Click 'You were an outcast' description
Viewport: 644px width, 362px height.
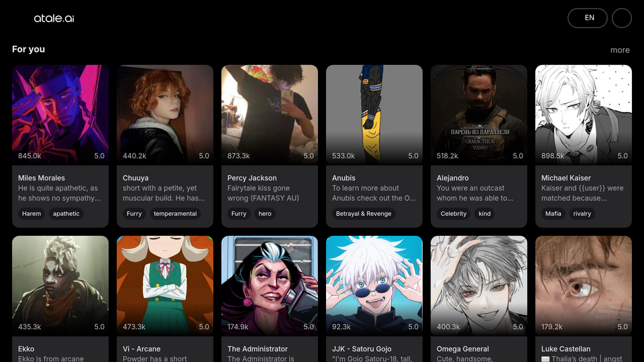pos(475,193)
